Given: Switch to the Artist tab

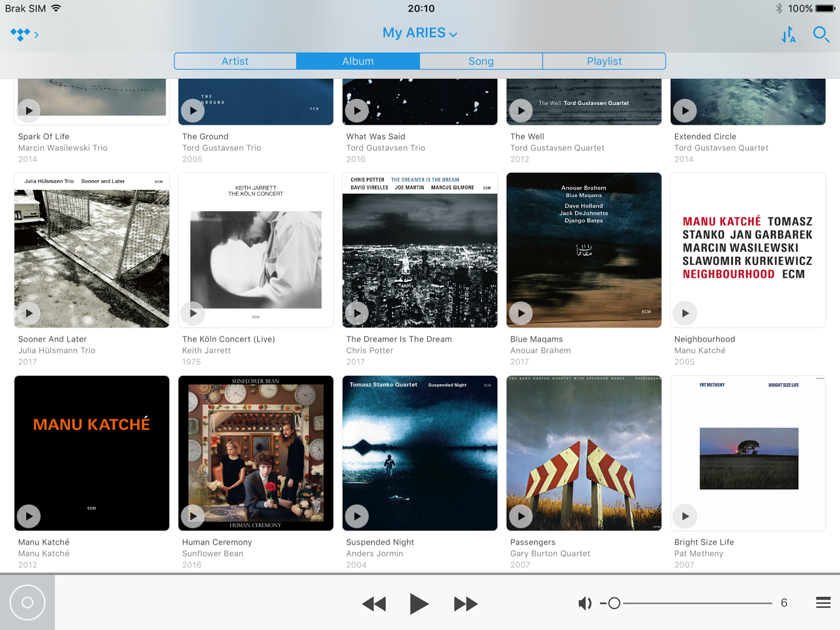Looking at the screenshot, I should tap(235, 61).
